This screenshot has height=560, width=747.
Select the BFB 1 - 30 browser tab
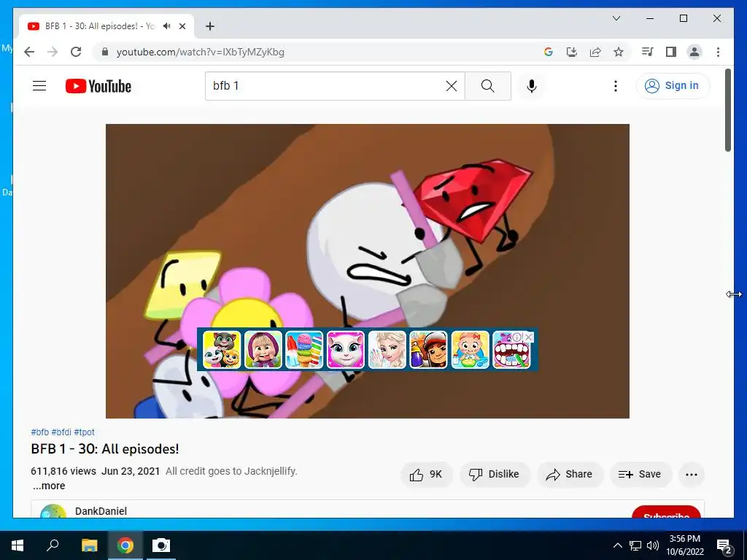tap(107, 26)
